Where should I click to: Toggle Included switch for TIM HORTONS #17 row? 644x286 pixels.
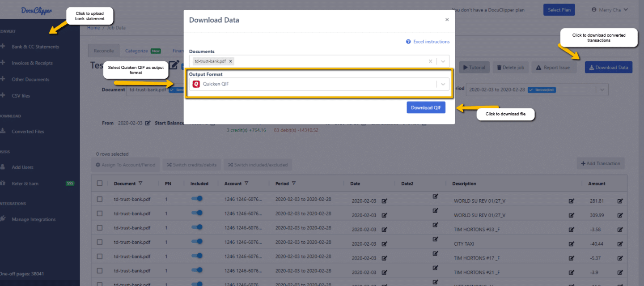pos(197,256)
